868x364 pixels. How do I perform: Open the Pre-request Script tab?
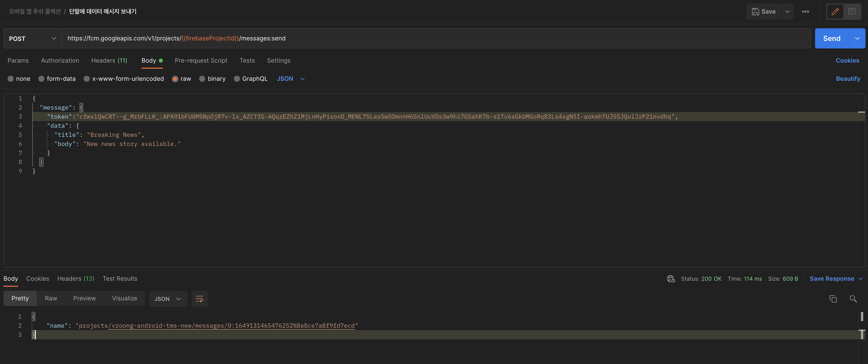tap(201, 60)
